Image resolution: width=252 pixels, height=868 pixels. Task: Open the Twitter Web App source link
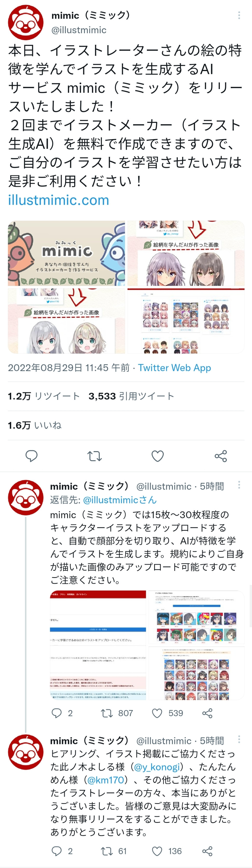click(x=174, y=368)
